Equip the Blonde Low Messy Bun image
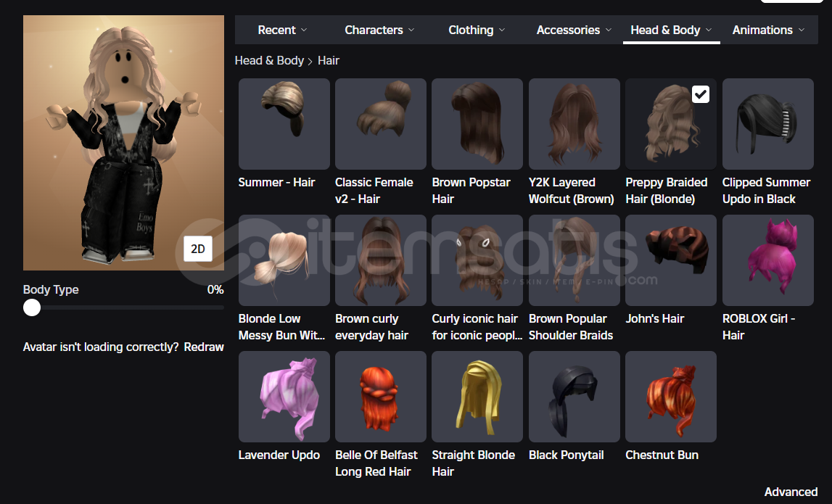Screen dimensions: 832x504 coord(284,260)
